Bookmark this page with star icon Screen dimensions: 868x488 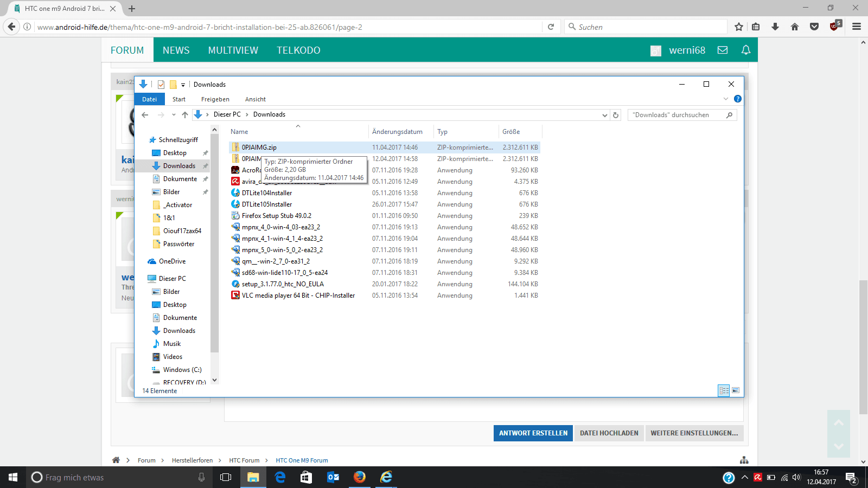[x=739, y=27]
